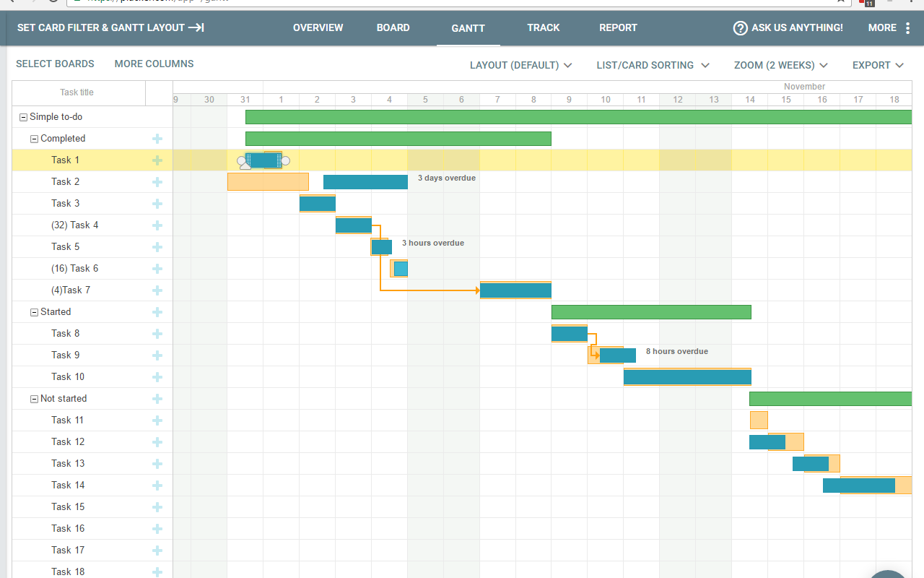This screenshot has height=578, width=924.
Task: Open the LAYOUT (DEFAULT) dropdown
Action: [x=520, y=65]
